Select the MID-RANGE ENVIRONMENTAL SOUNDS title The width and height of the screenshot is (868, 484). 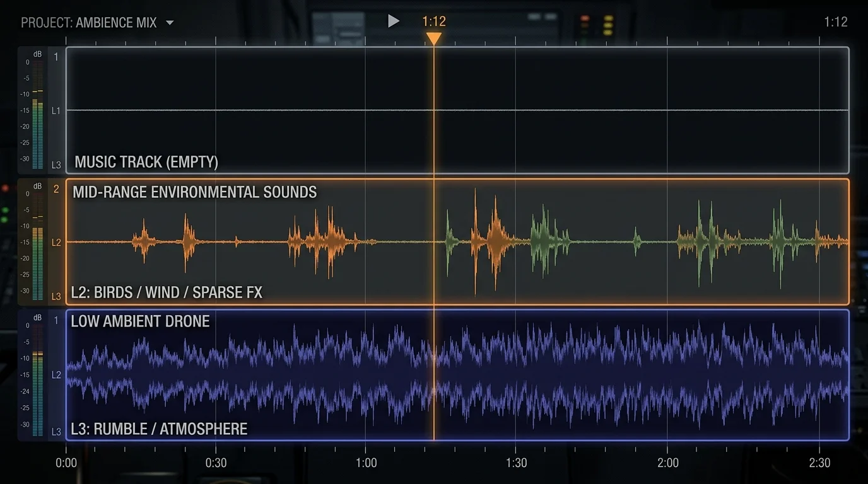click(195, 192)
